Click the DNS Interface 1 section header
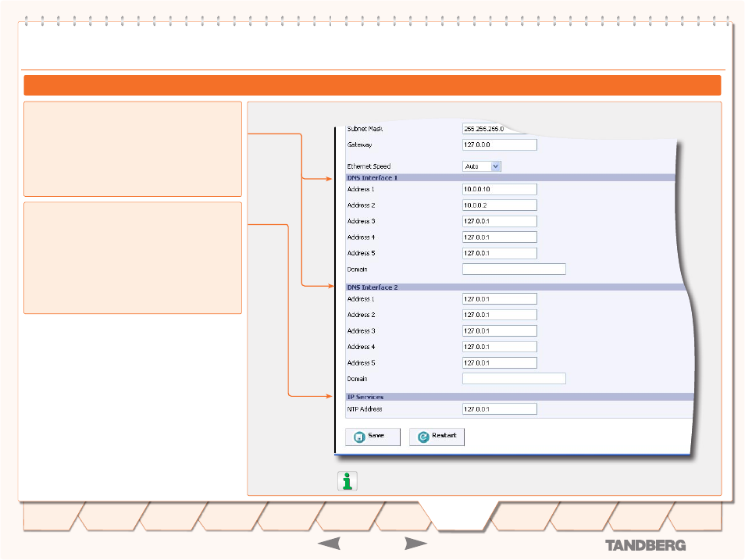745x560 pixels. (511, 178)
